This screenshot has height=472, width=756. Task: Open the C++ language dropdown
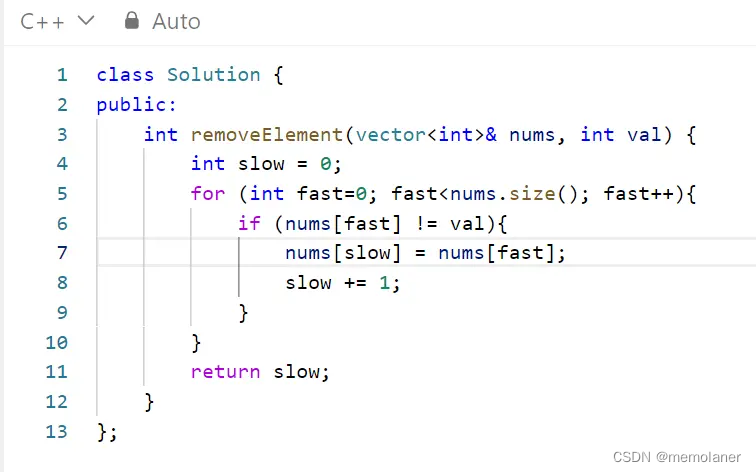(57, 21)
